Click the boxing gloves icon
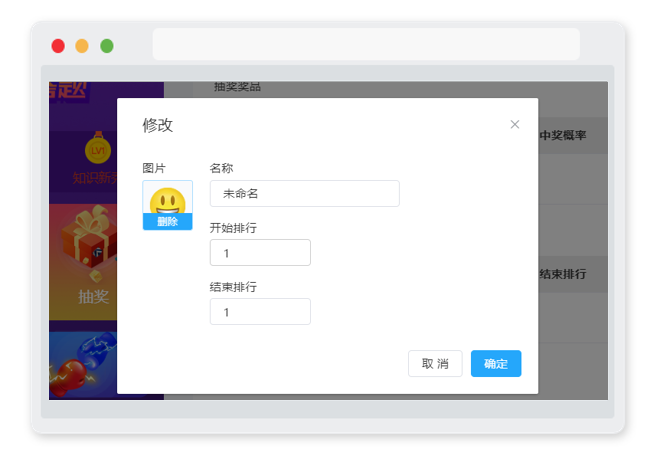Image resolution: width=660 pixels, height=460 pixels. pos(83,364)
